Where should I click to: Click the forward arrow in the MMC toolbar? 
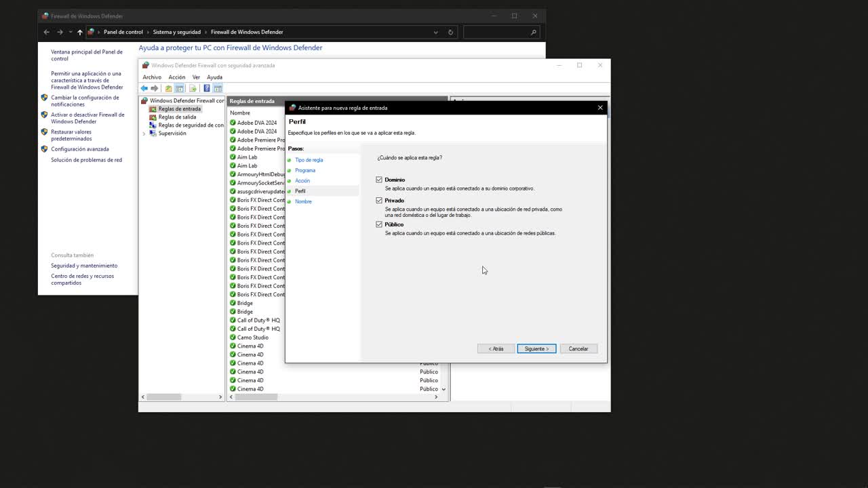click(x=155, y=88)
